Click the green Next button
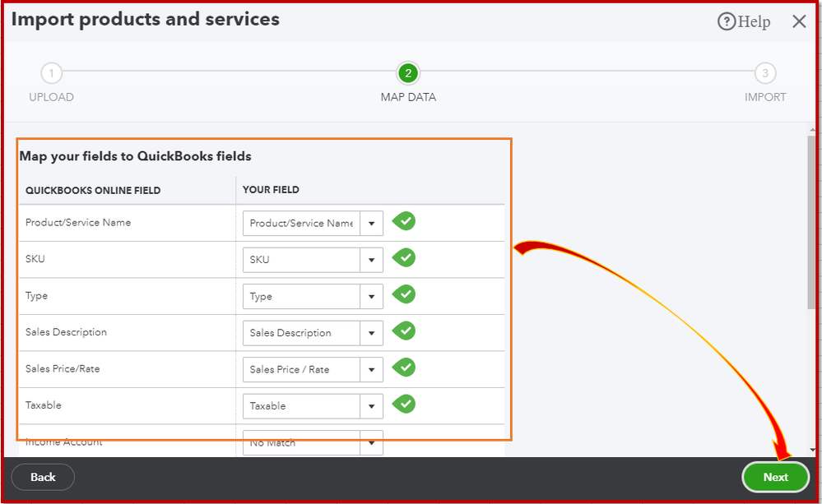 point(775,477)
